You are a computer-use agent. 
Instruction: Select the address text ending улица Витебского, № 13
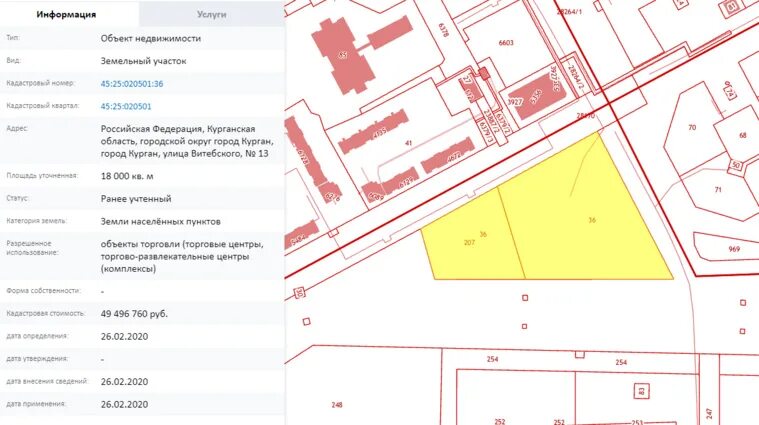[x=186, y=141]
